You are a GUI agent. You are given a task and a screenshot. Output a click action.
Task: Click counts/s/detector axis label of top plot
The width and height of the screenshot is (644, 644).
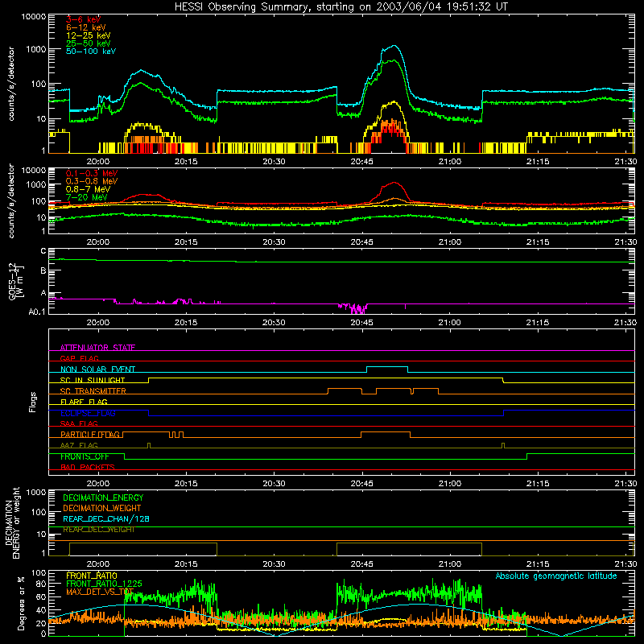[x=11, y=84]
